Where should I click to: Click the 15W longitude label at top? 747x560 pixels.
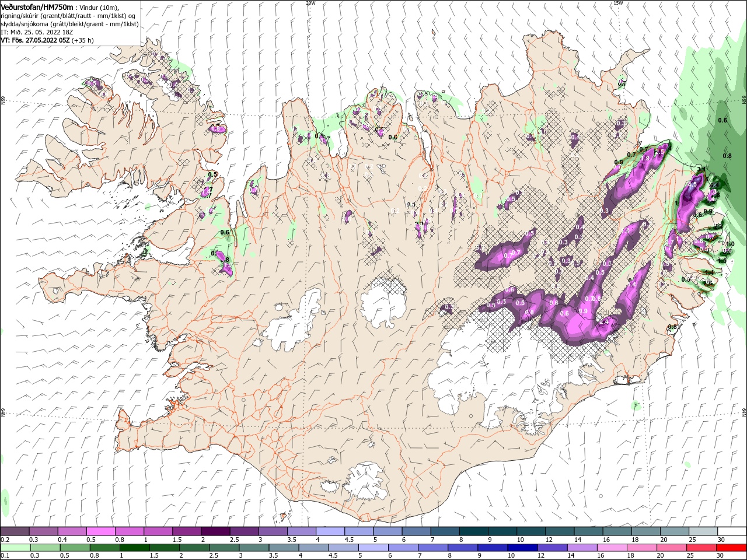coord(618,2)
